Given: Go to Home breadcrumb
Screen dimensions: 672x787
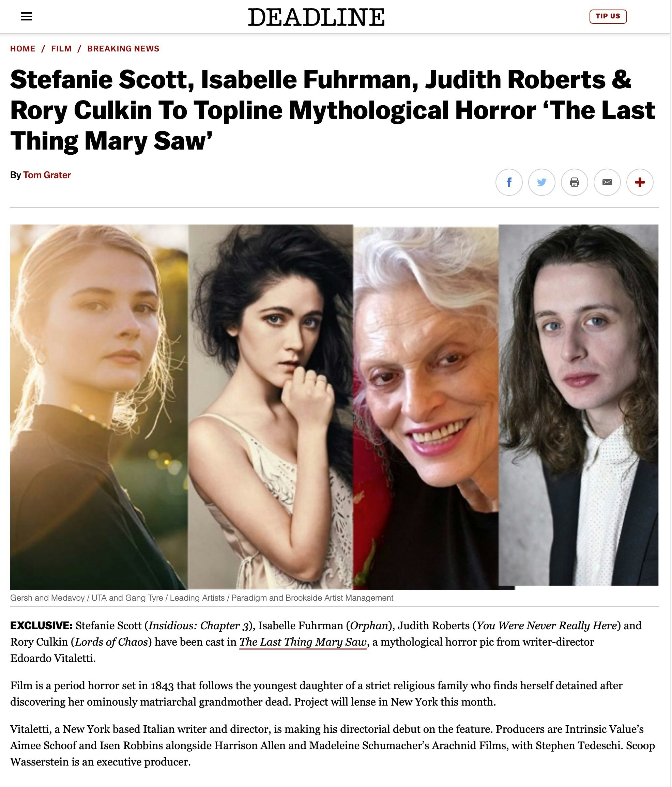Looking at the screenshot, I should (x=23, y=49).
